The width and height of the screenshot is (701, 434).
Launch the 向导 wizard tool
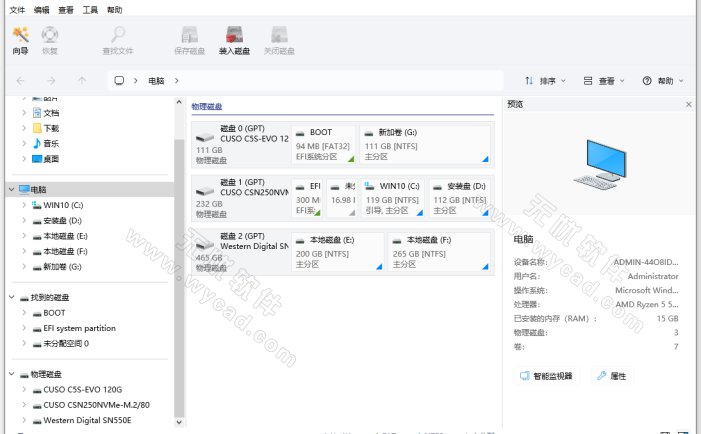click(x=21, y=40)
